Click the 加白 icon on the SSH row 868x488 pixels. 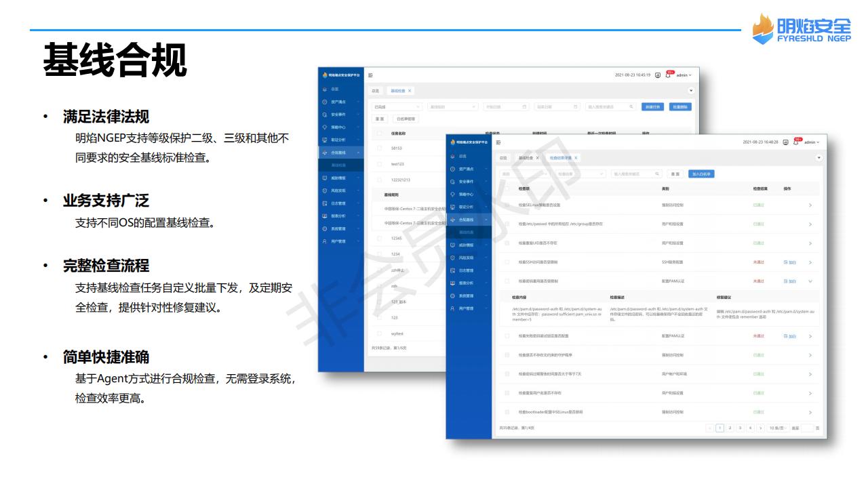pos(789,262)
